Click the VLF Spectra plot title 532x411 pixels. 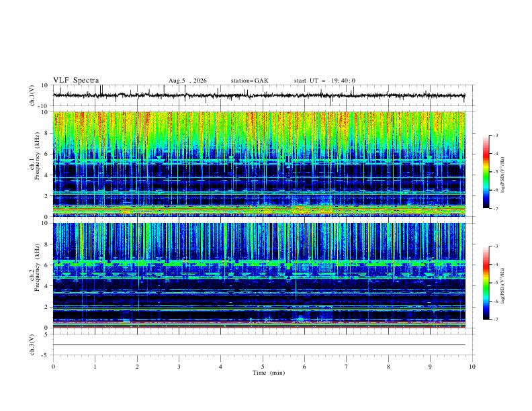(x=76, y=81)
